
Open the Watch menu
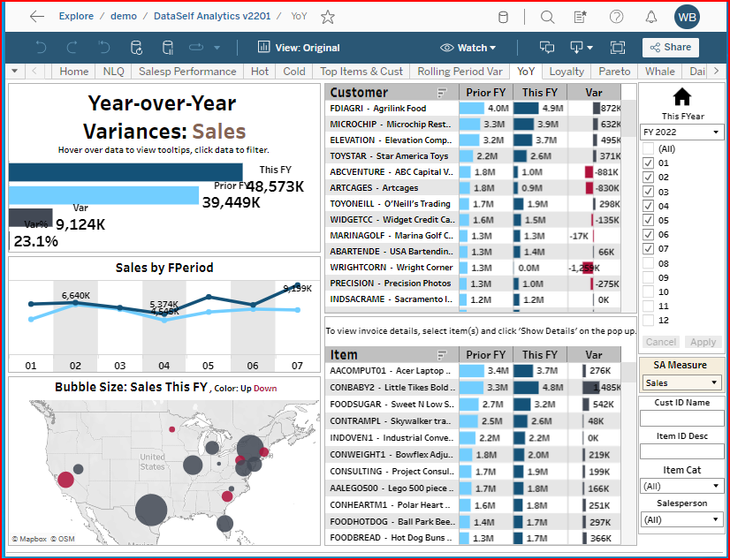pyautogui.click(x=468, y=48)
